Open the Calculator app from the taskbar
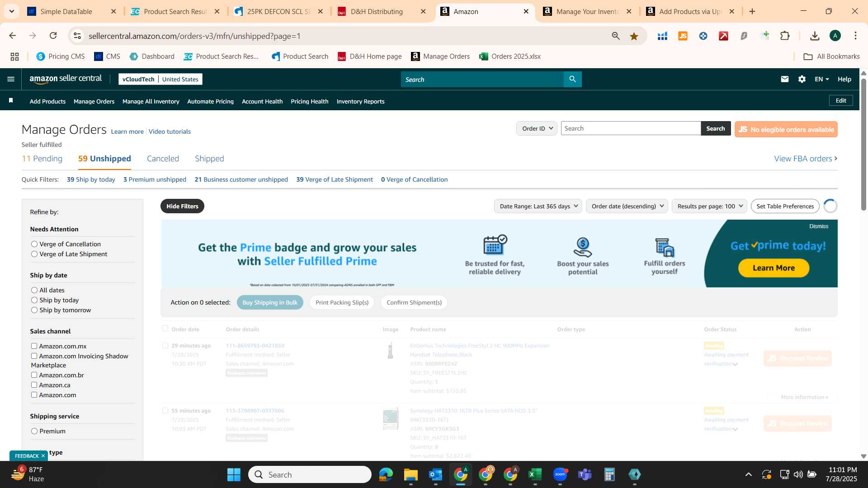The image size is (868, 488). pyautogui.click(x=609, y=474)
